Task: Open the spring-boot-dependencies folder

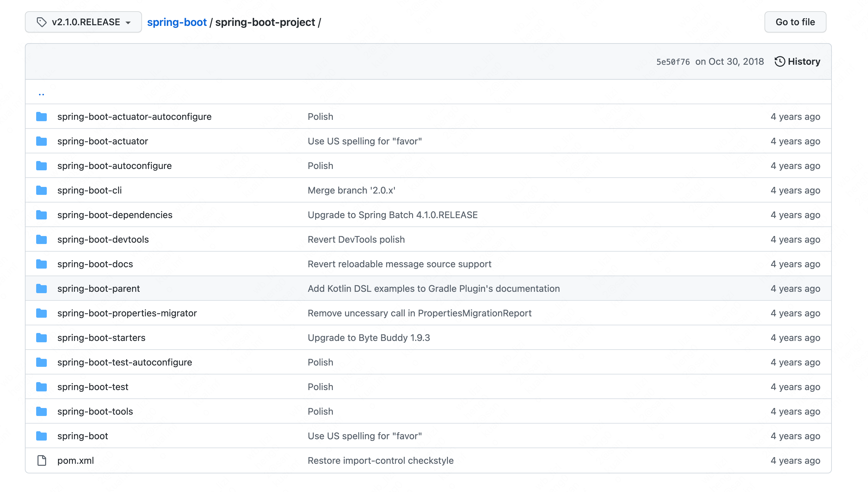Action: click(115, 215)
